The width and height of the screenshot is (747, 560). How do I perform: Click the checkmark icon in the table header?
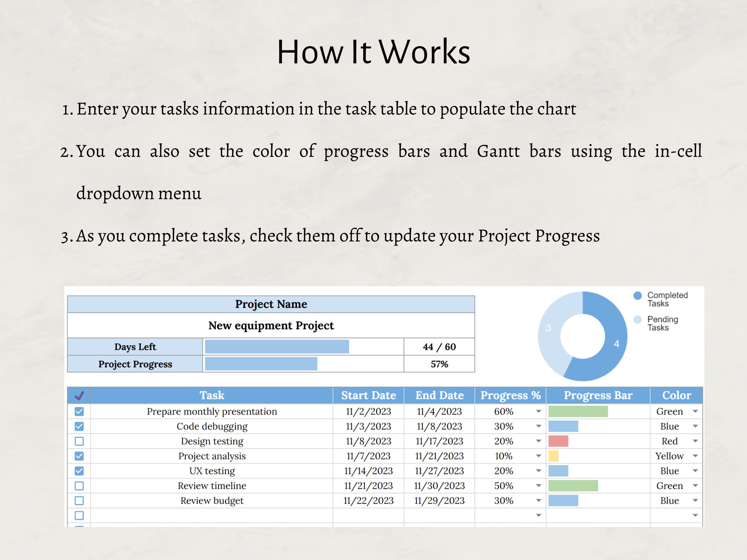[x=79, y=395]
